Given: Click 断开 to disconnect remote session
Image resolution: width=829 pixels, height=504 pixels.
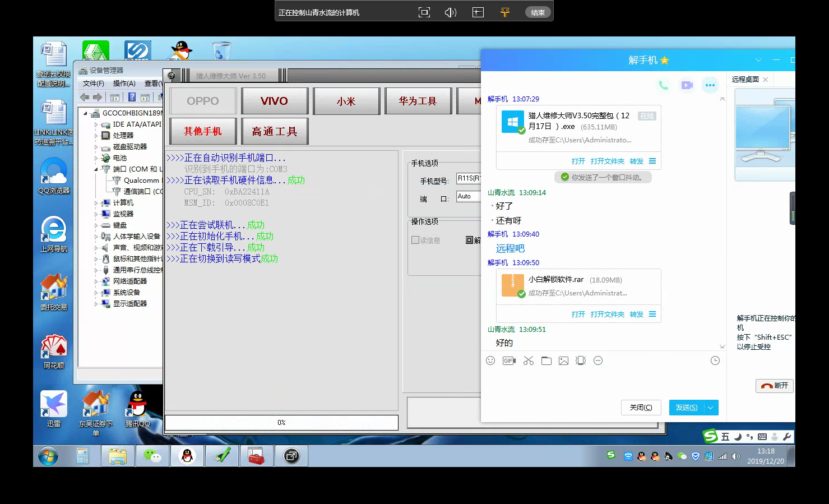Looking at the screenshot, I should coord(775,386).
